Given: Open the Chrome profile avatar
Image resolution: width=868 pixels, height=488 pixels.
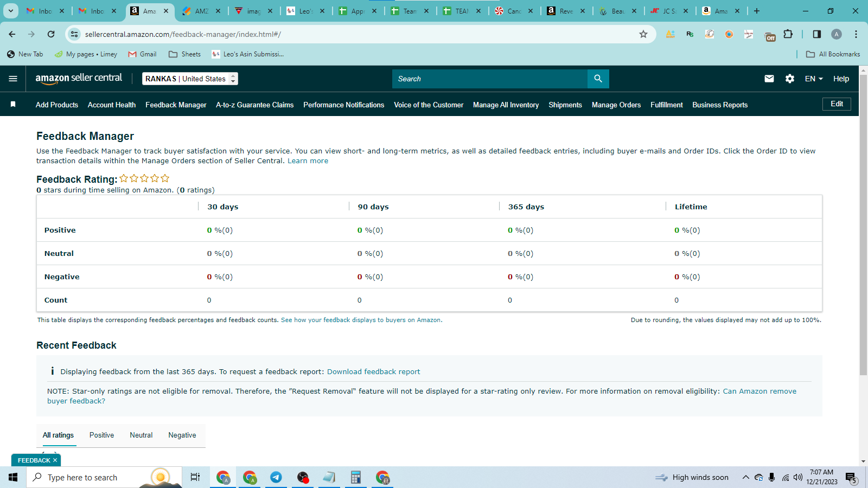Looking at the screenshot, I should [837, 34].
